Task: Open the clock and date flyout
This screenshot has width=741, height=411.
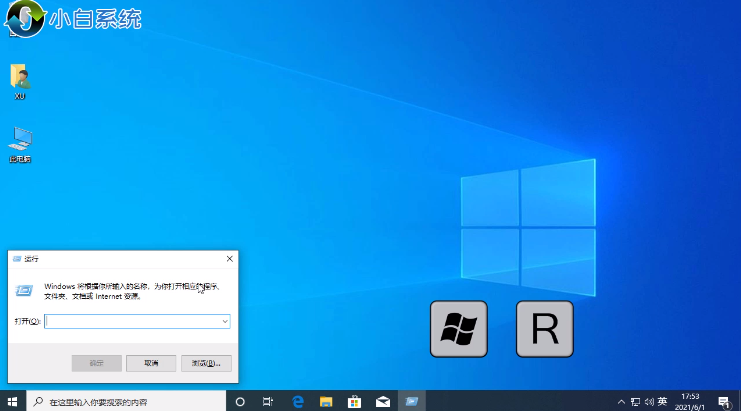Action: click(692, 402)
